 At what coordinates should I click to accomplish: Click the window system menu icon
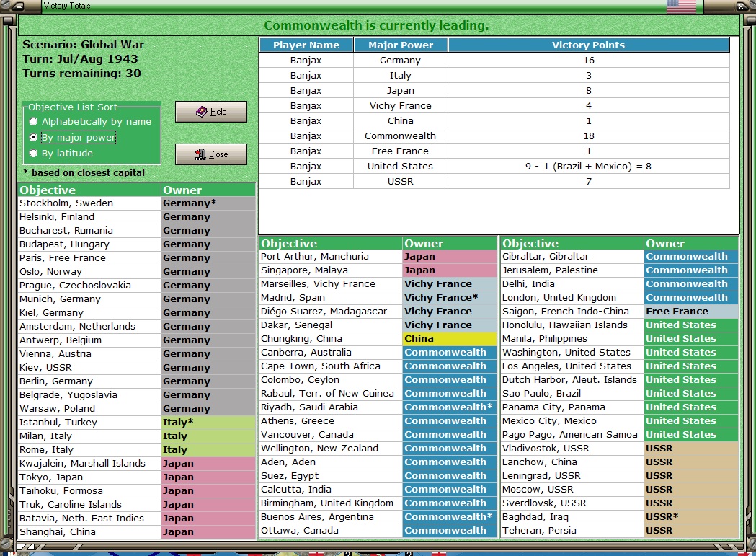(18, 6)
